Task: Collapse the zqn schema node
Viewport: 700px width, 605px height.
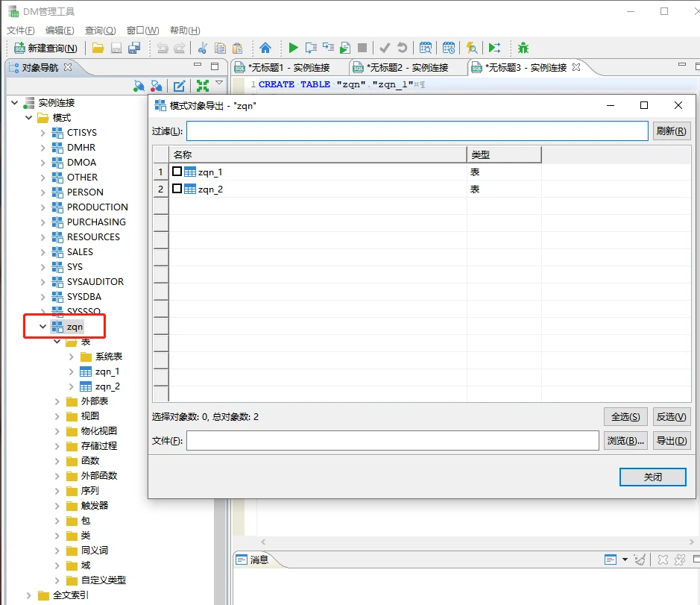Action: click(42, 326)
